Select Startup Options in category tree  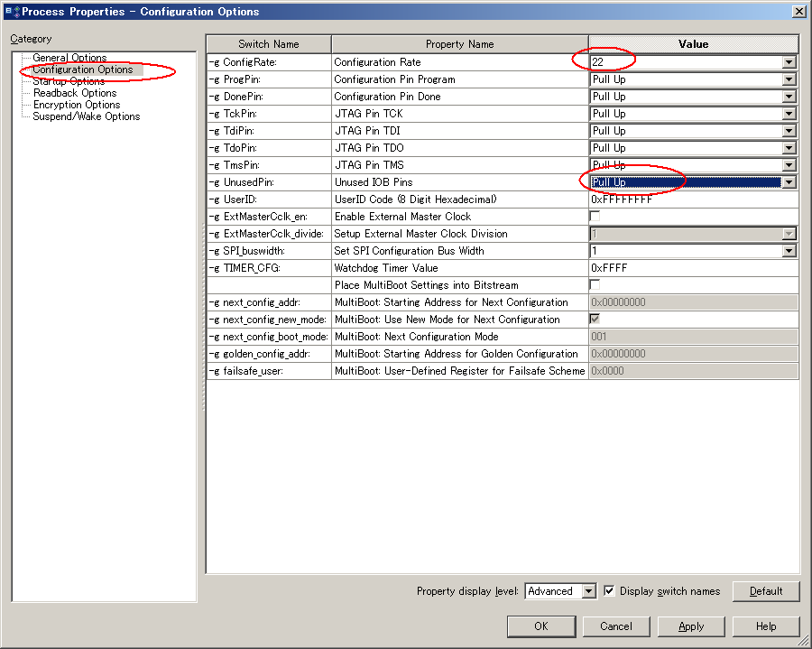(x=69, y=81)
